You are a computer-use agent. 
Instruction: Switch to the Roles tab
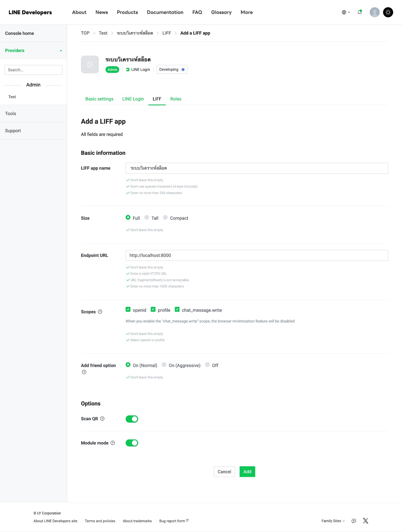176,99
